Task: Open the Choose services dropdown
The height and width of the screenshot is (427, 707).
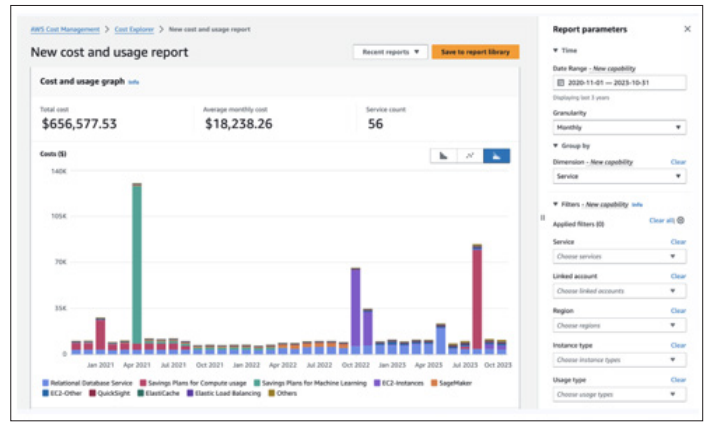Action: (620, 256)
